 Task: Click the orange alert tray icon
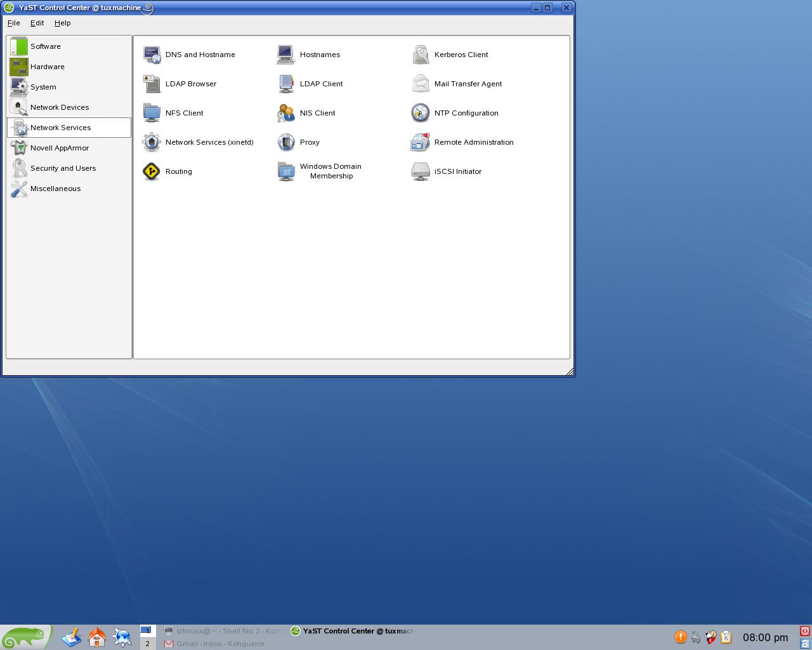[x=680, y=637]
